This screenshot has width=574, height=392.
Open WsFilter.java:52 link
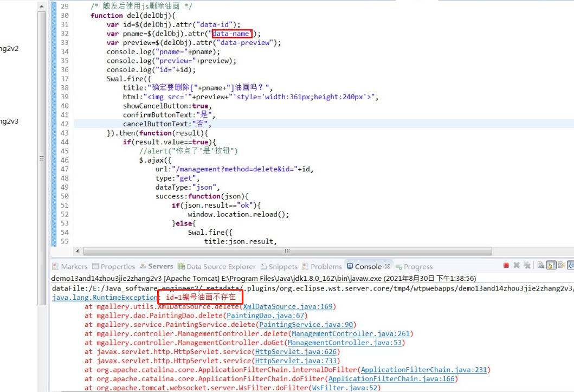point(345,388)
